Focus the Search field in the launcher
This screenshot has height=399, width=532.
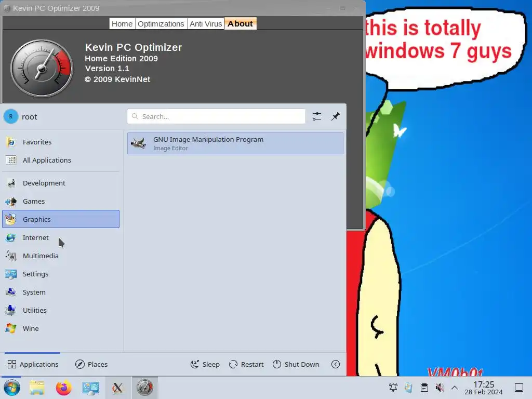(x=217, y=116)
